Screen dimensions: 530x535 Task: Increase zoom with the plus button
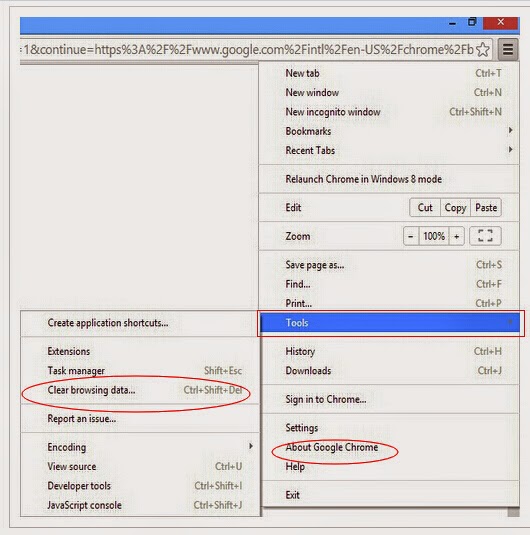pyautogui.click(x=457, y=236)
